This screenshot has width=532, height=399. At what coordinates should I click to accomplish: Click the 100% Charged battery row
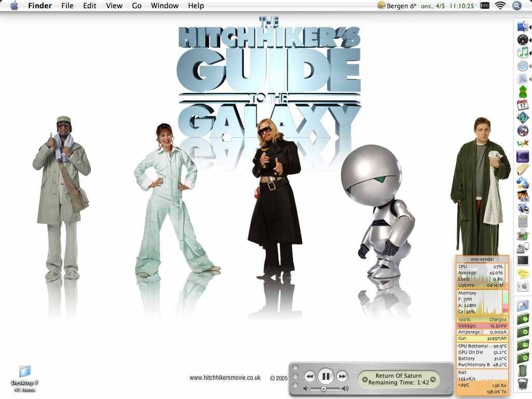tap(482, 320)
